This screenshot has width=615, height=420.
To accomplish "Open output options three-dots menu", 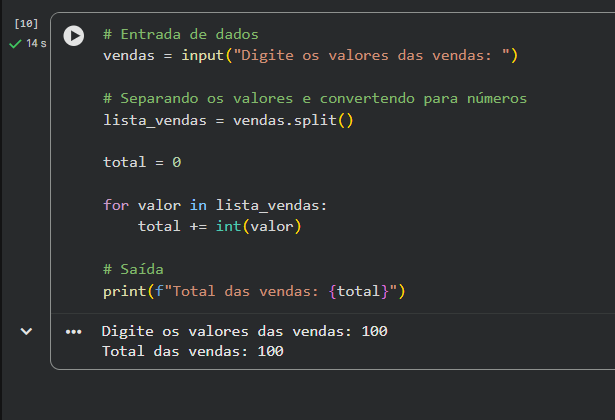I will click(74, 332).
